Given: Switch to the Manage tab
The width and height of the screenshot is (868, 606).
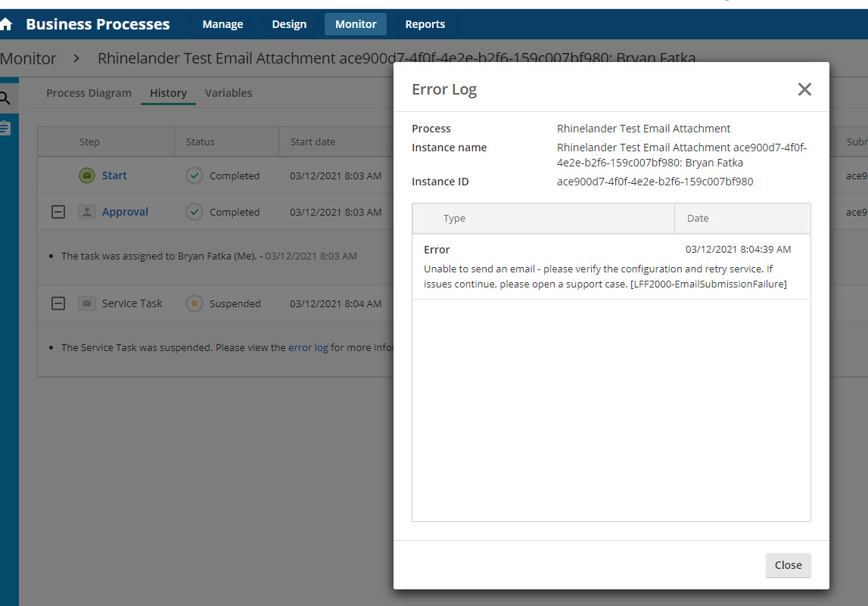Looking at the screenshot, I should point(222,24).
